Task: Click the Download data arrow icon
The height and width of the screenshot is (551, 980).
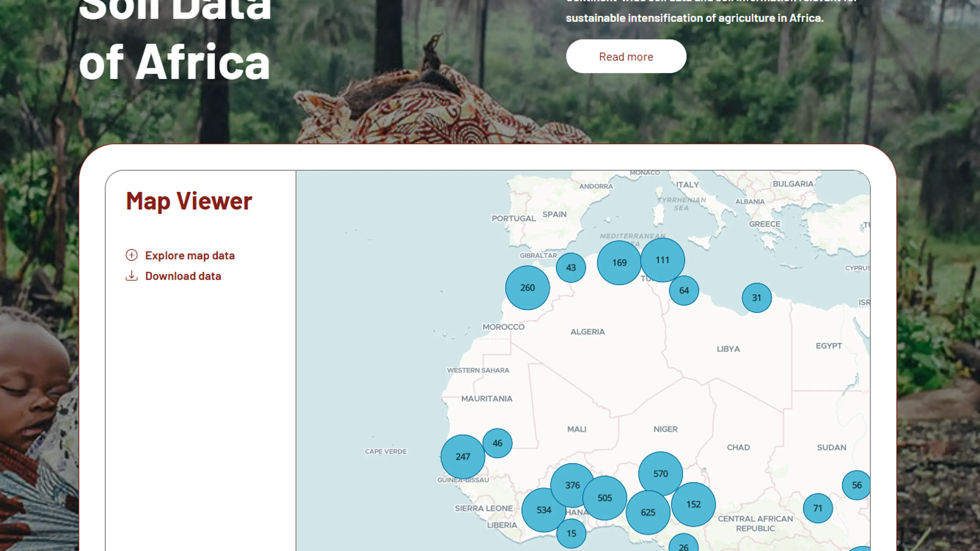Action: click(132, 276)
